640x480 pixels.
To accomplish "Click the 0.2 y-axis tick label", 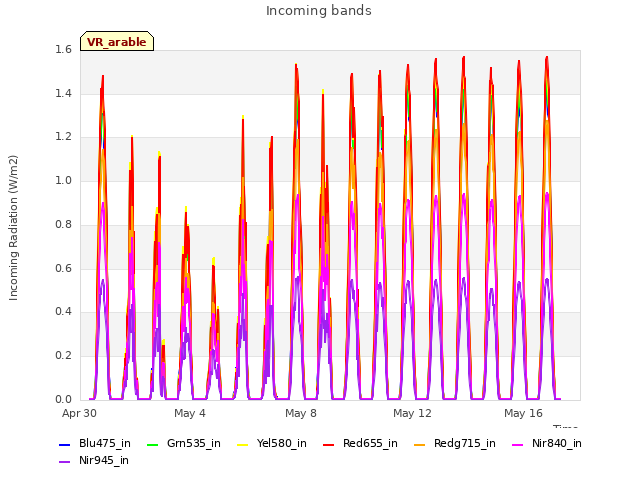I will (63, 356).
